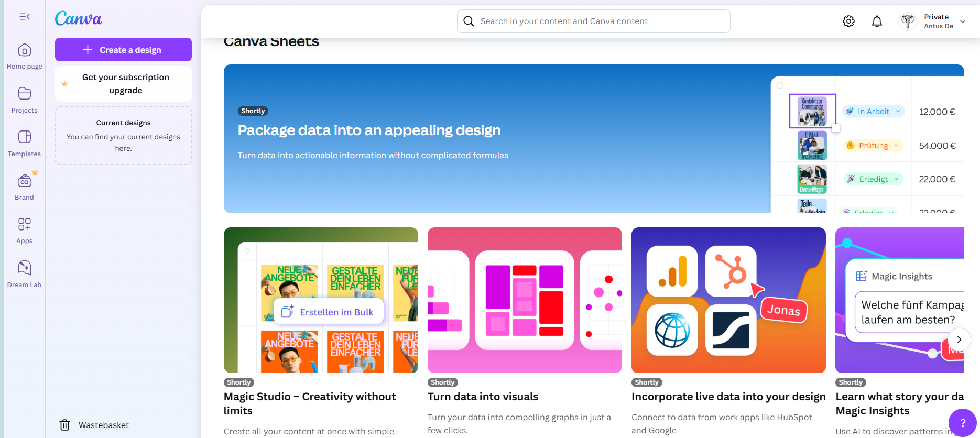Open the help question mark button
Image resolution: width=980 pixels, height=438 pixels.
click(x=963, y=423)
